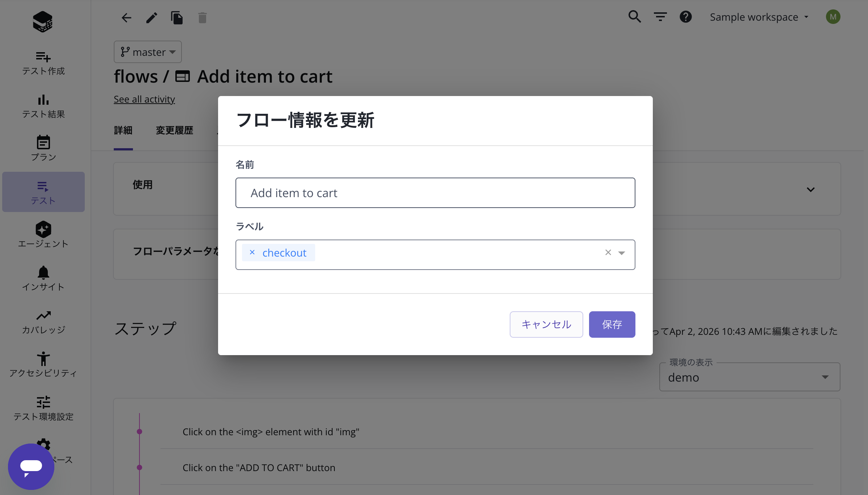Screen dimensions: 868x495
Task: Click the pencil edit icon
Action: click(152, 17)
